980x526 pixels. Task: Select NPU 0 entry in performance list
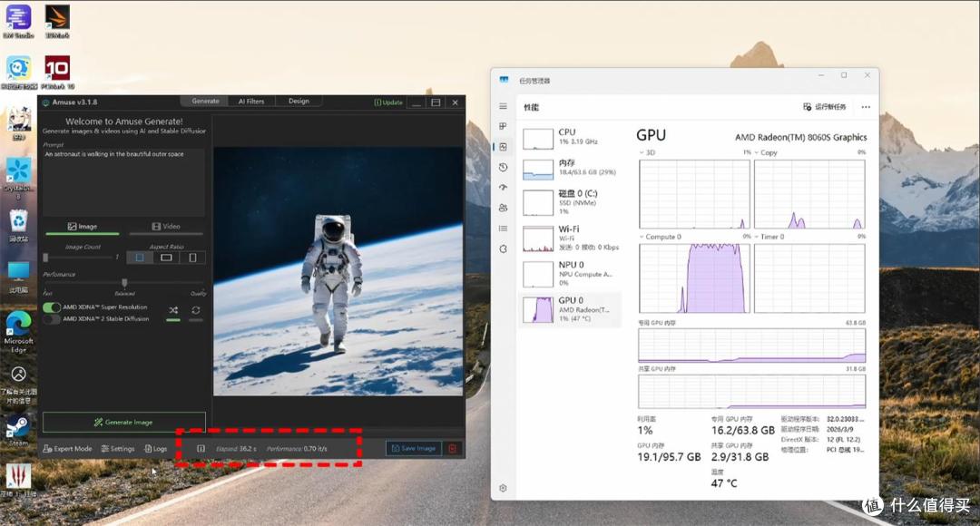(x=572, y=274)
